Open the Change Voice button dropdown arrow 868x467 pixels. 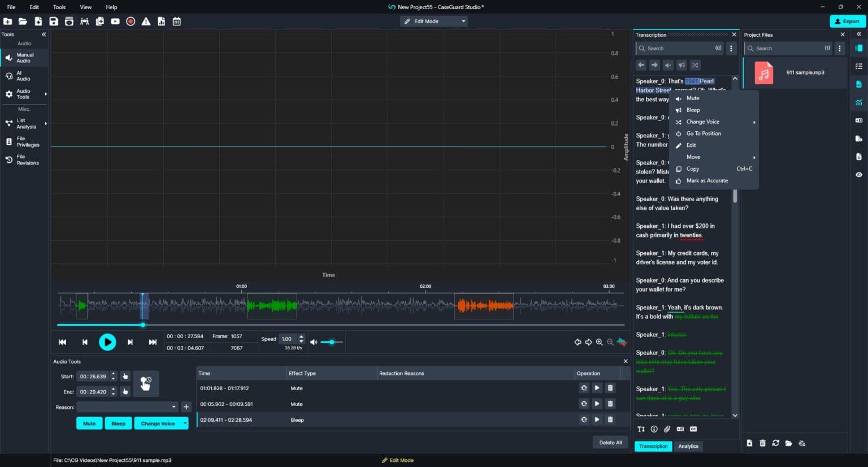(x=185, y=423)
